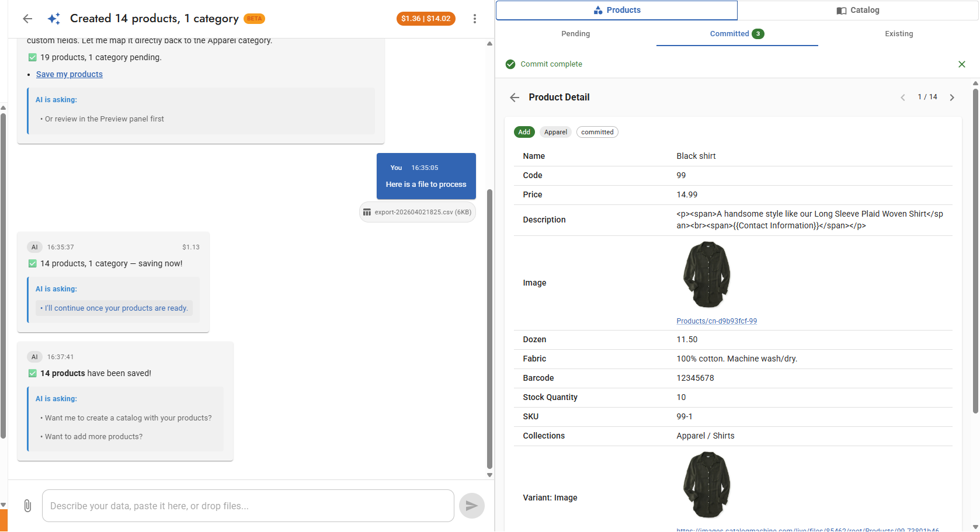Open the three-dot overflow menu
This screenshot has width=980, height=532.
tap(475, 18)
